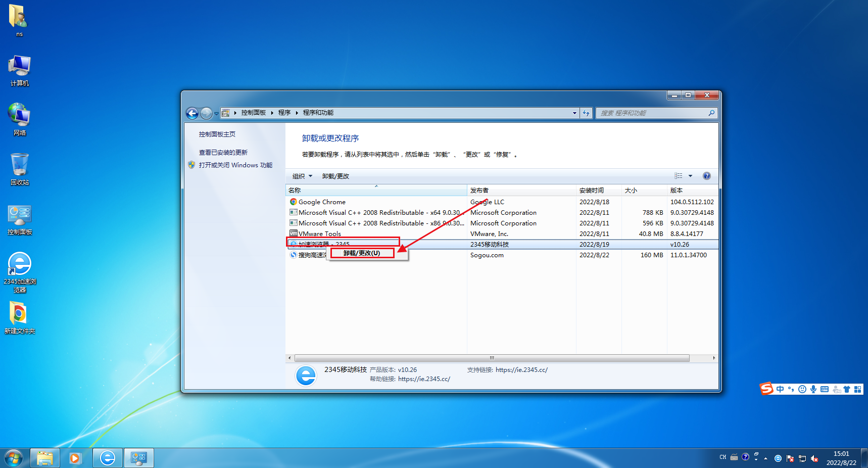
Task: Toggle Sogou Chinese/English mode 中 button
Action: coord(780,389)
